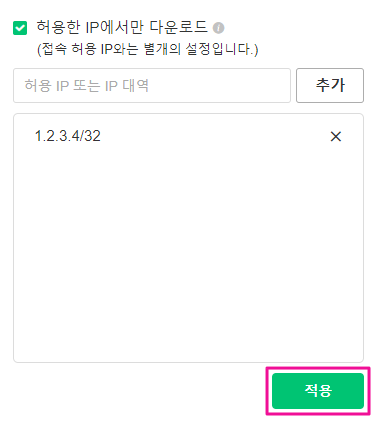Place cursor in the IP range input
The height and width of the screenshot is (446, 381).
click(152, 86)
